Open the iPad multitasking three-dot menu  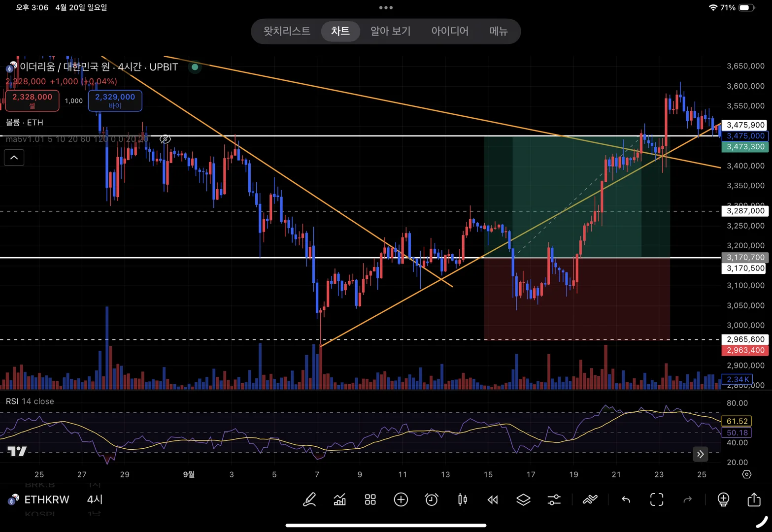click(x=386, y=7)
